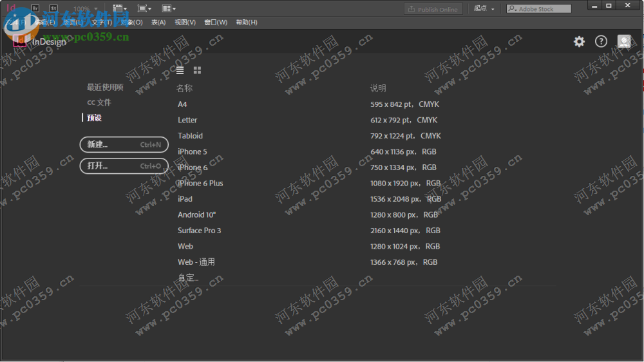Click the 792 x 1224 pt, CMYK description
Image resolution: width=644 pixels, height=362 pixels.
click(405, 136)
